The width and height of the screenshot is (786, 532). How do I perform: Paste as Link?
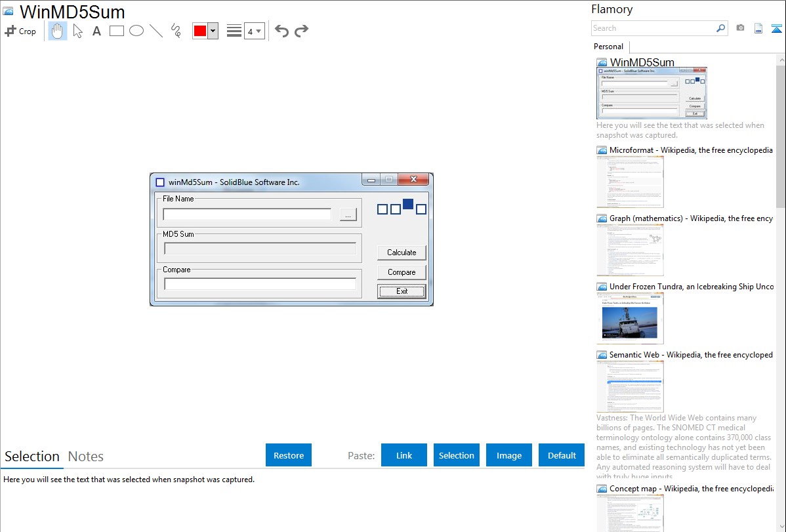coord(404,455)
